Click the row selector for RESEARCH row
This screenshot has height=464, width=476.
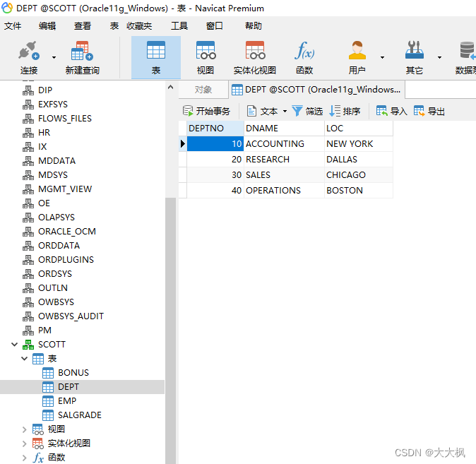pyautogui.click(x=182, y=160)
